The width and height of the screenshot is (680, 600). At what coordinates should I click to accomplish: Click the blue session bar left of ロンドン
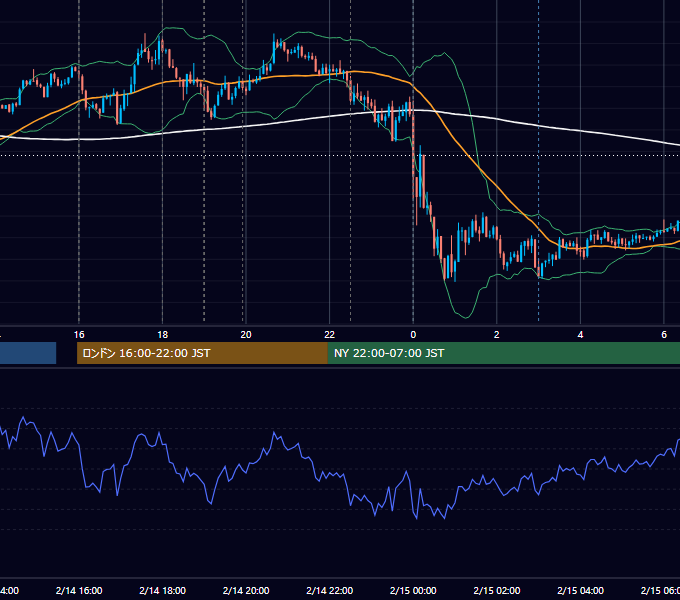tap(28, 353)
